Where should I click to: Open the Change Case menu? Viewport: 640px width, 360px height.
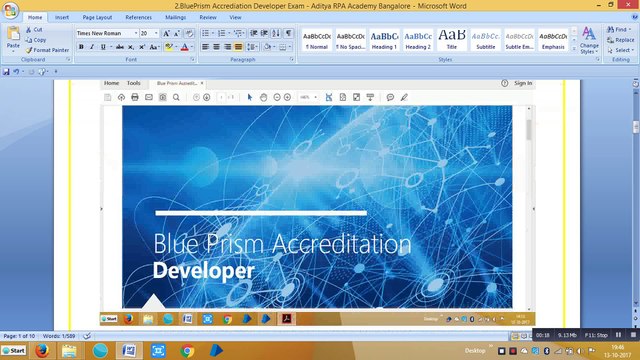(x=154, y=47)
